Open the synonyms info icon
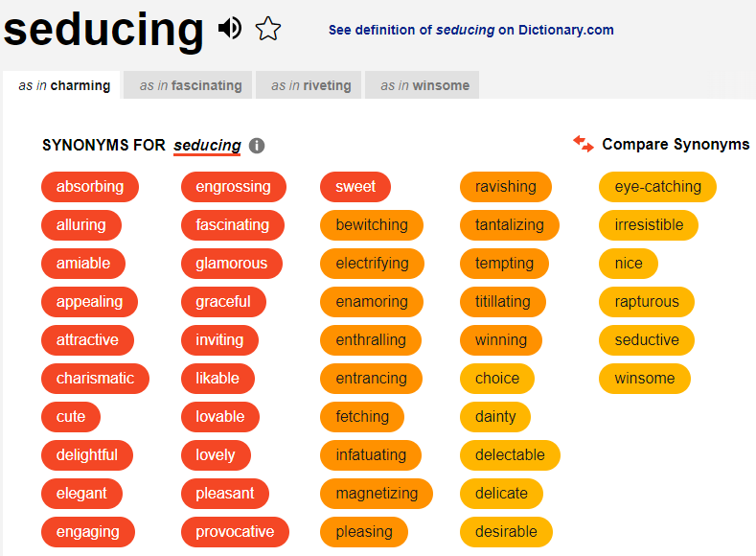The height and width of the screenshot is (556, 756). coord(257,145)
